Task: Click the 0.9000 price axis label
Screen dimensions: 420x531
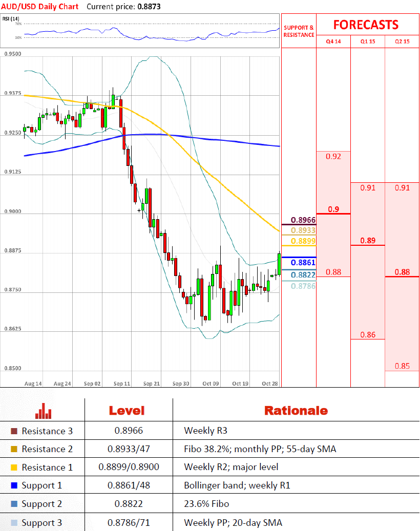Action: pyautogui.click(x=12, y=211)
